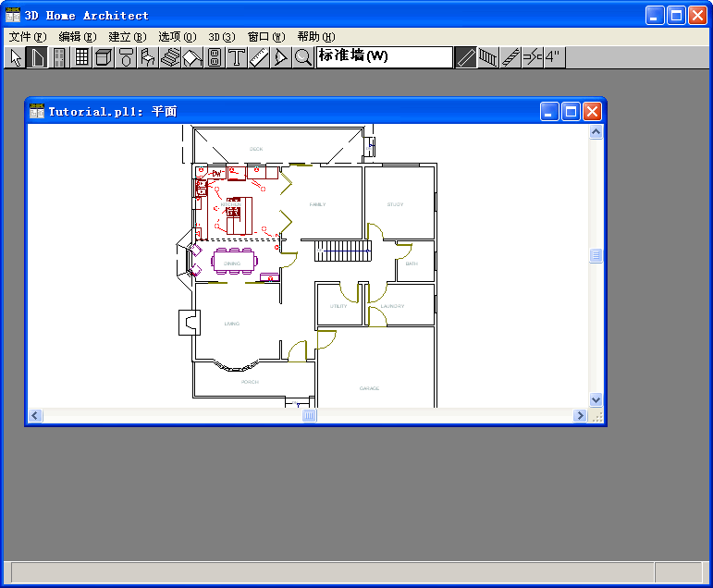
Task: Click the horizontal scrollbar left arrow
Action: click(35, 416)
